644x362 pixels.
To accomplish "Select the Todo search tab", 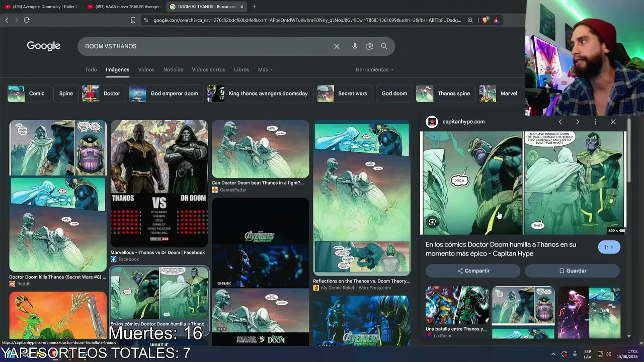I will 91,69.
